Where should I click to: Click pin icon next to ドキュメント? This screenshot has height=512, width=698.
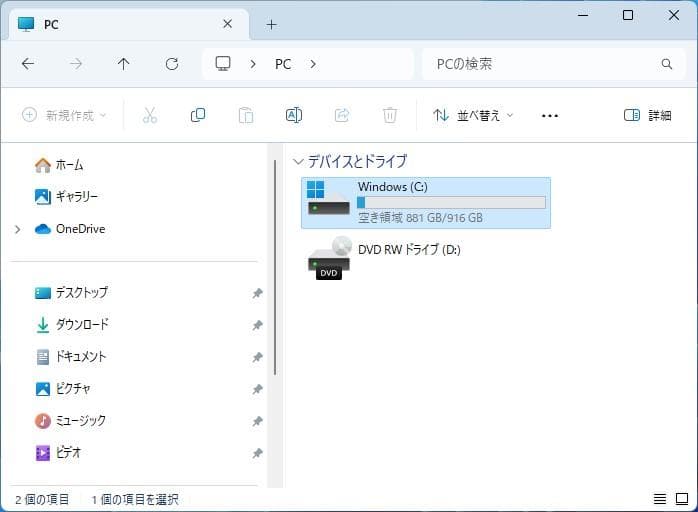pyautogui.click(x=257, y=357)
